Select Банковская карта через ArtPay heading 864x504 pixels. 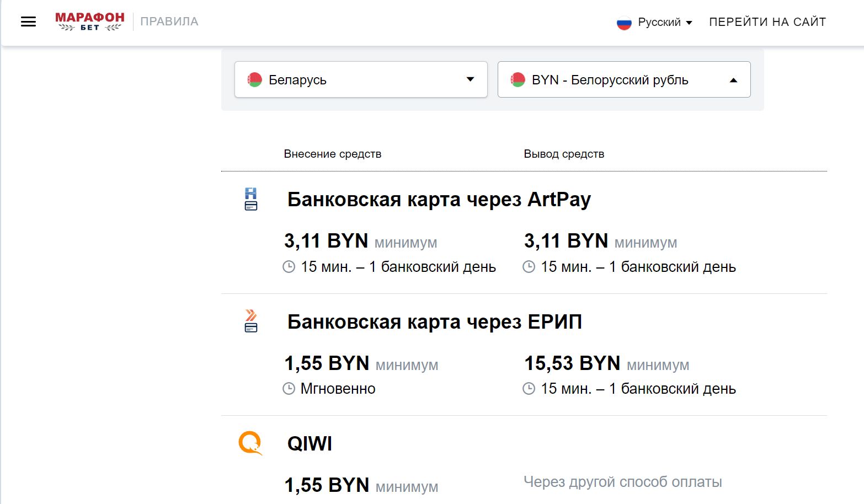[439, 199]
